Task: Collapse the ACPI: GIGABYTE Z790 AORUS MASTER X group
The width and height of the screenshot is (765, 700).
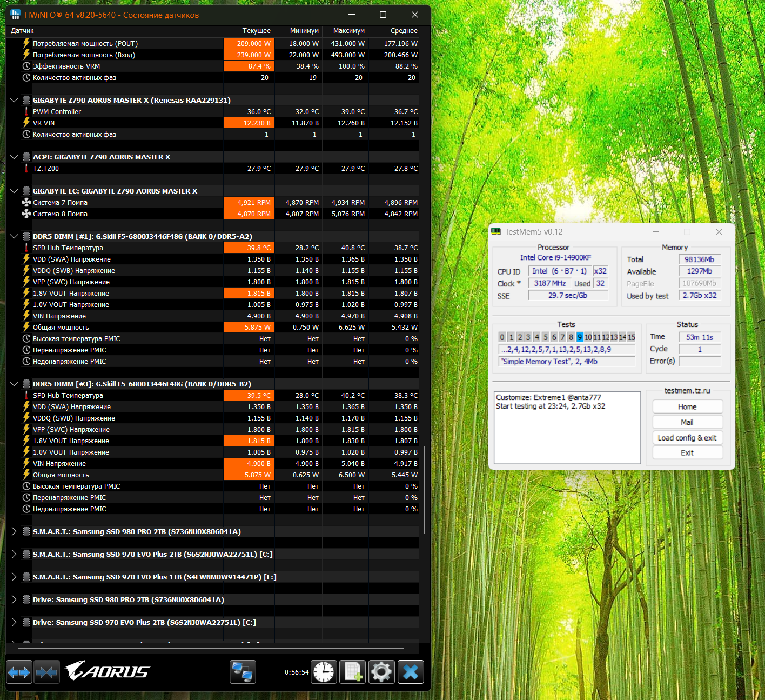Action: click(x=14, y=157)
